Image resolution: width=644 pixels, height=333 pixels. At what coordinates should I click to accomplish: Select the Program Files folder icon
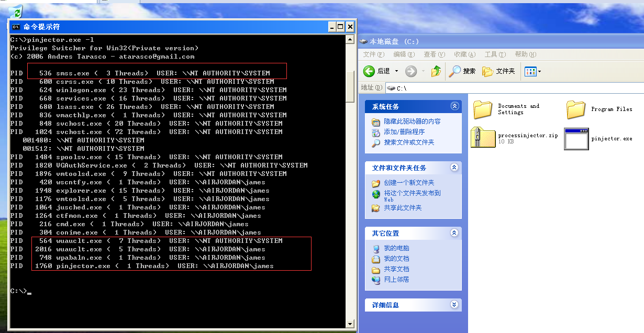[576, 109]
